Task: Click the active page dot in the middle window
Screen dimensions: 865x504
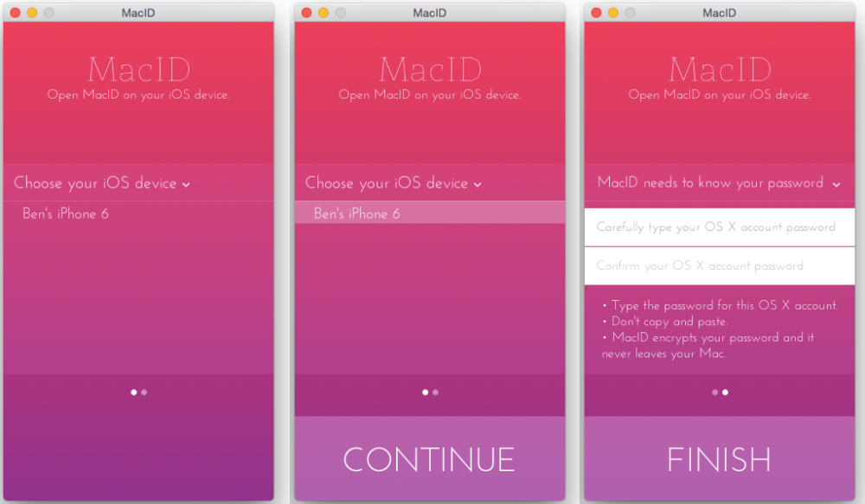Action: pos(425,392)
